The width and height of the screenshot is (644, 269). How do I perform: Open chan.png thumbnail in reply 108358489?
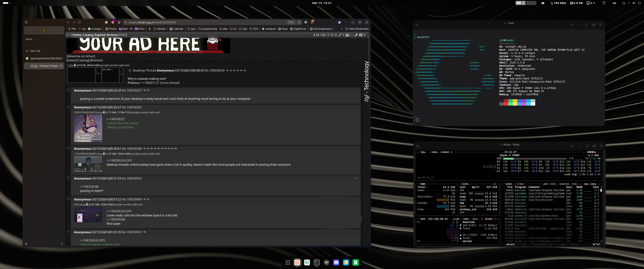point(88,215)
